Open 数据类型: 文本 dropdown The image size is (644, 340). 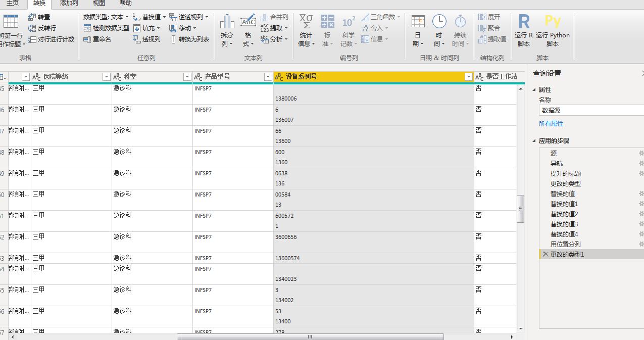(106, 17)
